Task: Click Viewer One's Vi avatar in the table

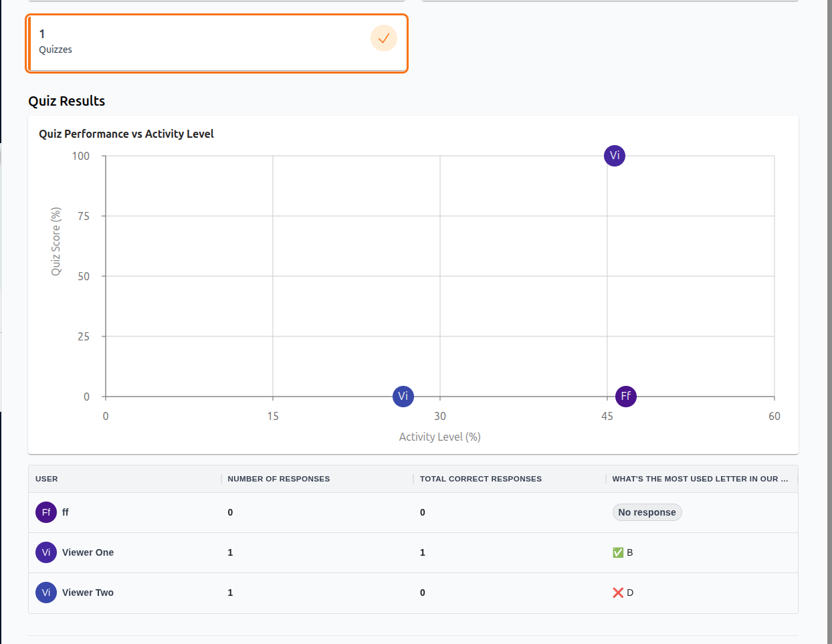Action: click(x=46, y=552)
